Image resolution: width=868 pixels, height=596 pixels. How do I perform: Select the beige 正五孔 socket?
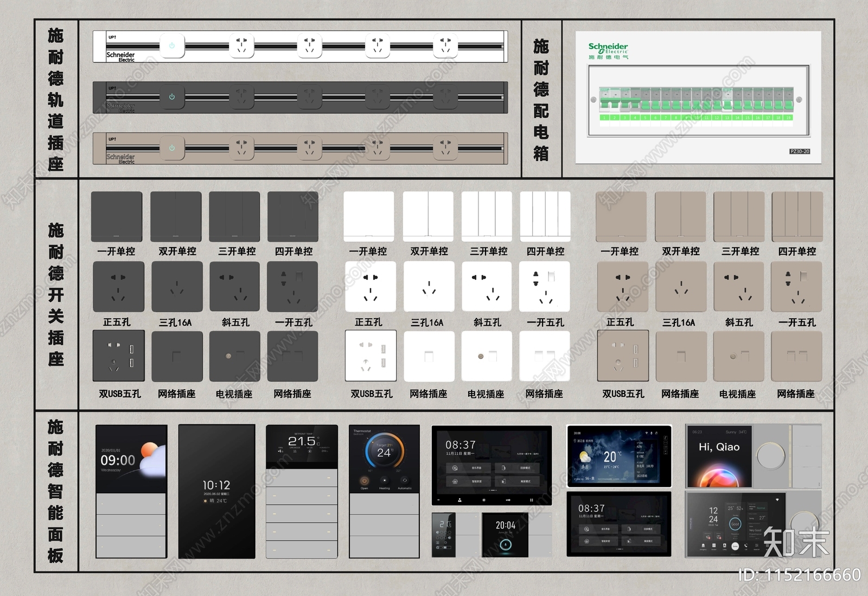(x=622, y=287)
